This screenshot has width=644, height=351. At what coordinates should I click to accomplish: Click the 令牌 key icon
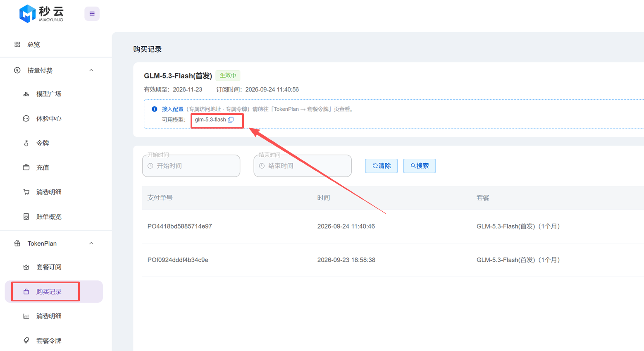26,143
